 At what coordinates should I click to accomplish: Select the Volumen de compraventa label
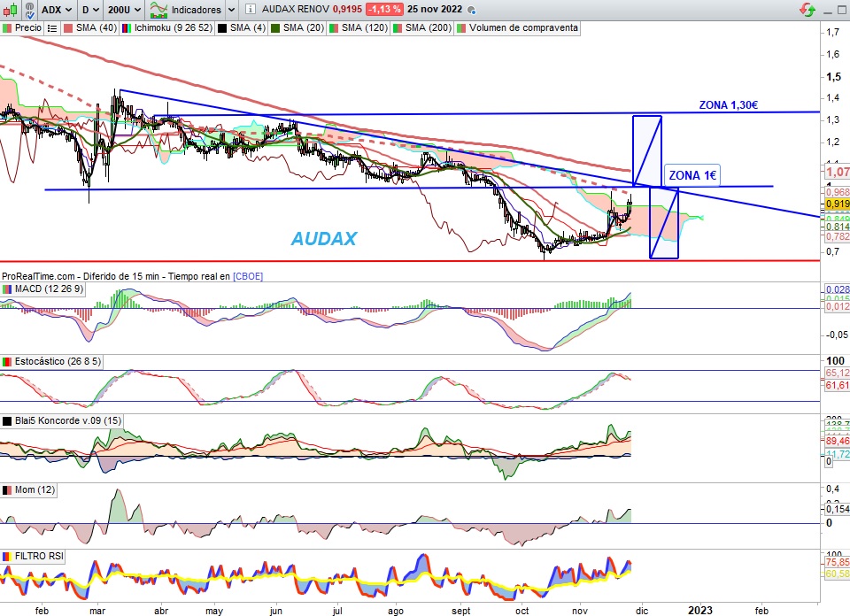pyautogui.click(x=523, y=28)
